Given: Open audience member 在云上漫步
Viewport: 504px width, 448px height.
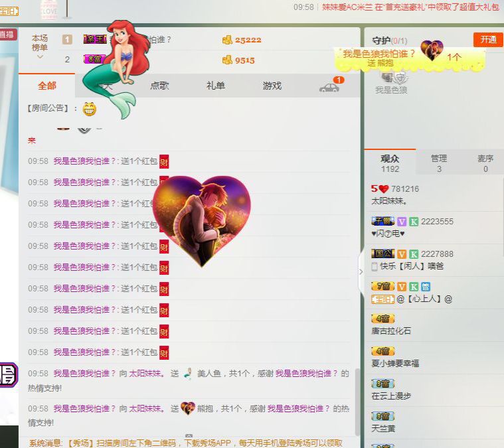Looking at the screenshot, I should click(x=391, y=396).
